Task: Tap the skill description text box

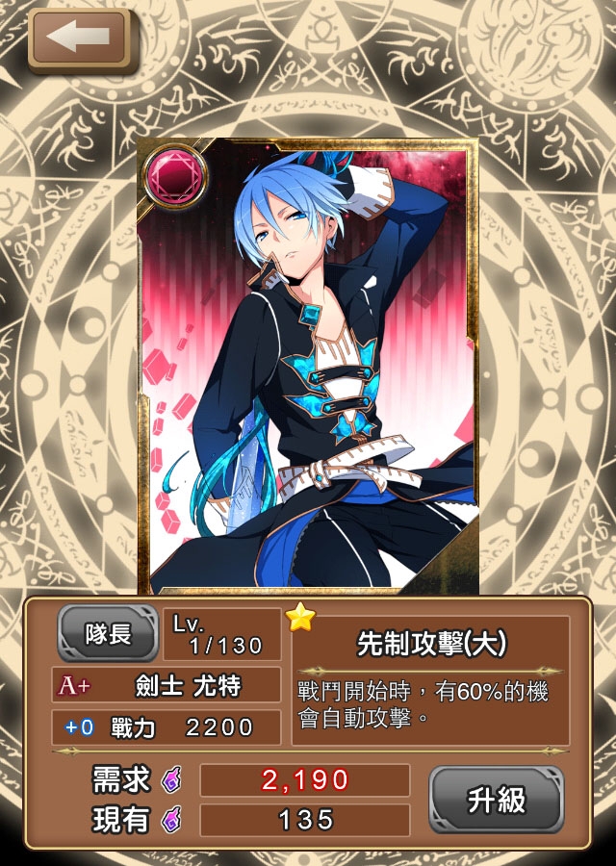Action: point(430,707)
